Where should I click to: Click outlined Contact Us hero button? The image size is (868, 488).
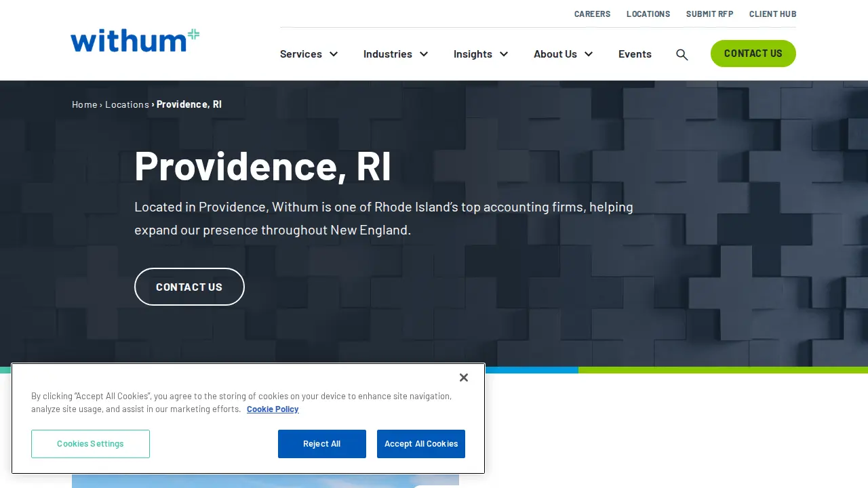tap(189, 287)
